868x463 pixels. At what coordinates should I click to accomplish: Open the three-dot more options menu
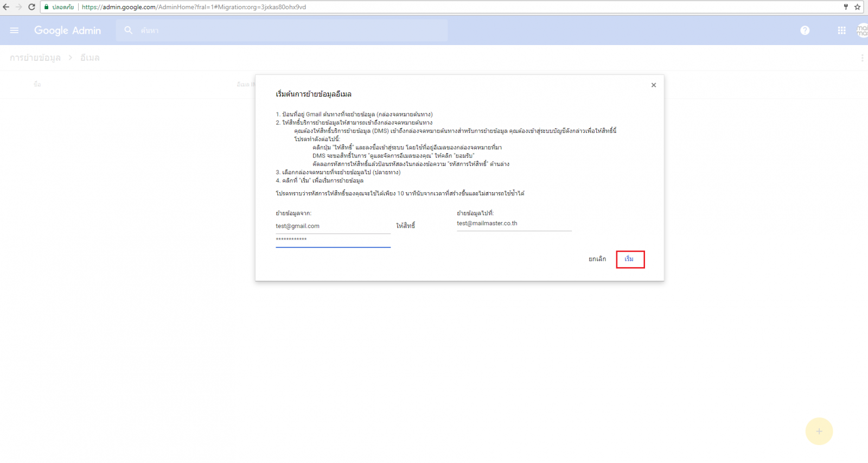click(862, 58)
